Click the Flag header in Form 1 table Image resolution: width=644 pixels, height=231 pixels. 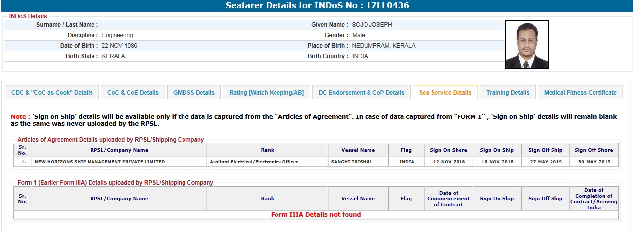[406, 199]
